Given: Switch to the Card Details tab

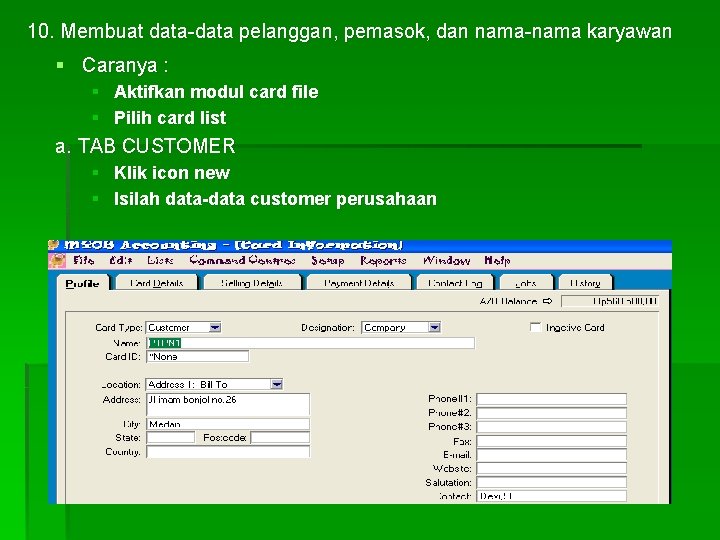Looking at the screenshot, I should pyautogui.click(x=157, y=283).
